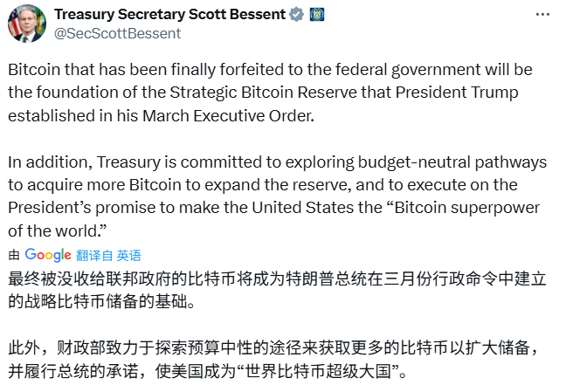Screen dimensions: 566x392
Task: Click the Chinese paragraph starting 最终被没收
Action: click(277, 291)
